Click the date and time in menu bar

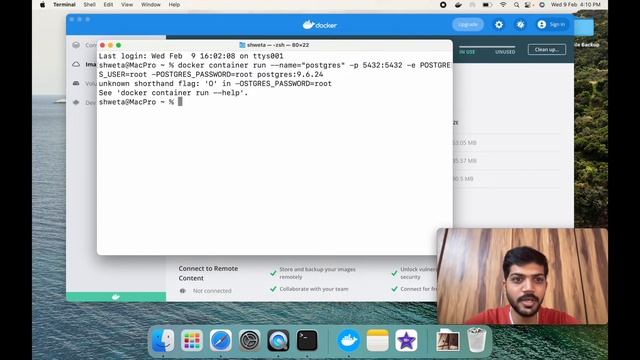pyautogui.click(x=576, y=5)
